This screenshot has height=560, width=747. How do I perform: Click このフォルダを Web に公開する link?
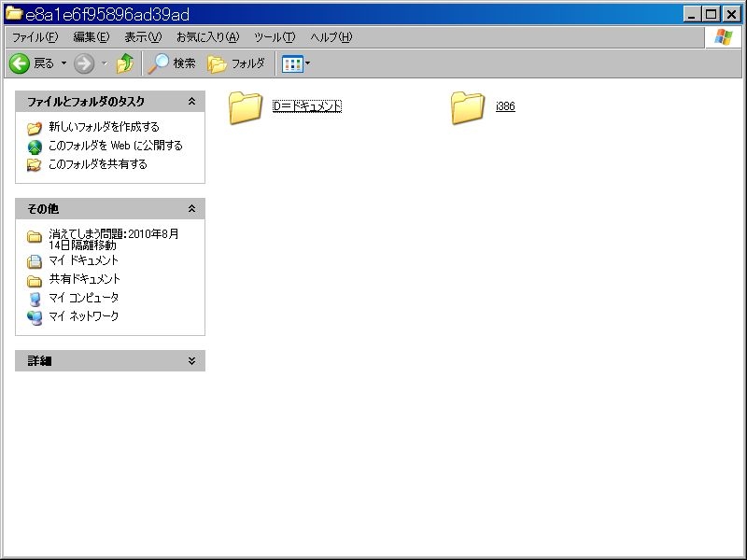pos(116,146)
